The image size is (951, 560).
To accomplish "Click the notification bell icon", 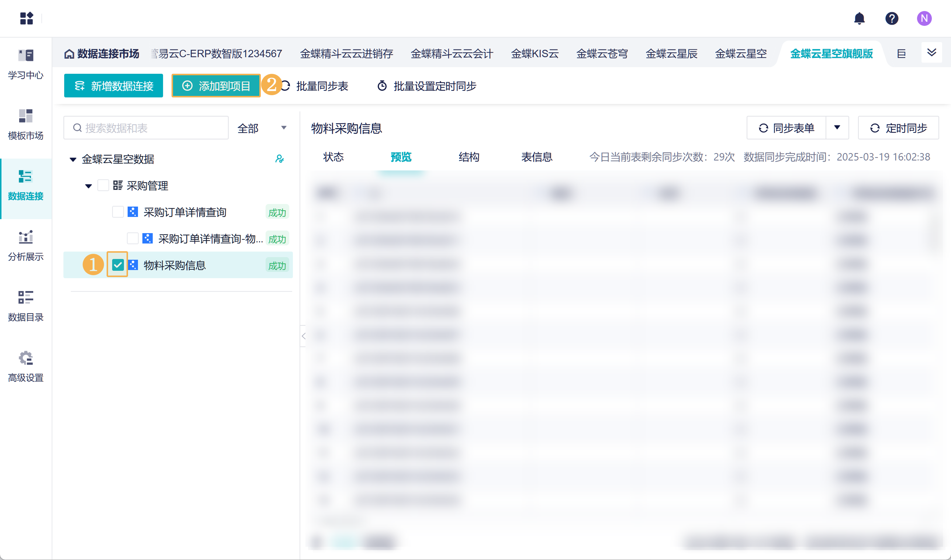I will coord(859,18).
